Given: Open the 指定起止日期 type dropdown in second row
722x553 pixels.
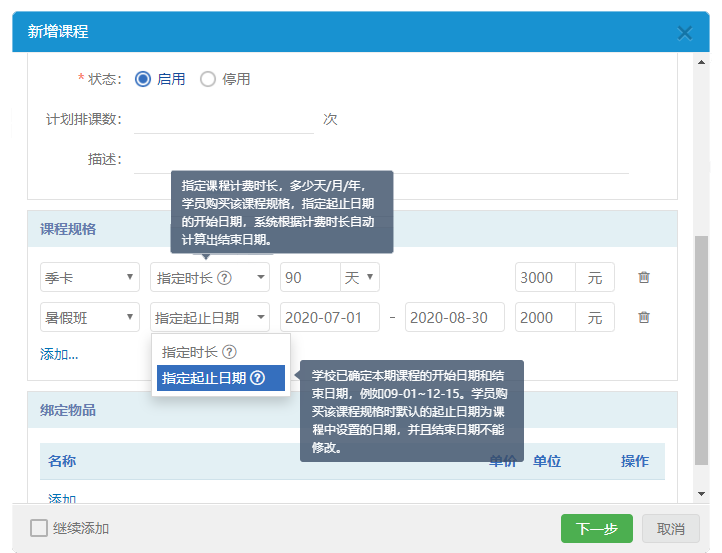Looking at the screenshot, I should 210,318.
